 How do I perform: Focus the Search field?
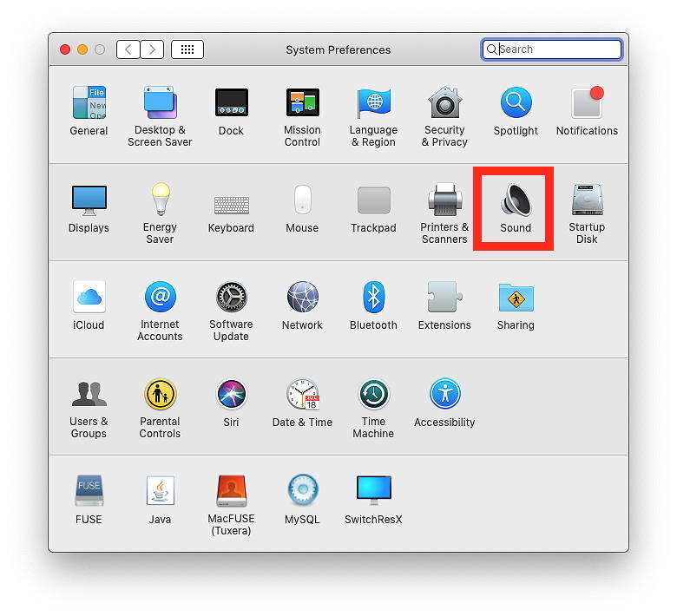pyautogui.click(x=552, y=49)
